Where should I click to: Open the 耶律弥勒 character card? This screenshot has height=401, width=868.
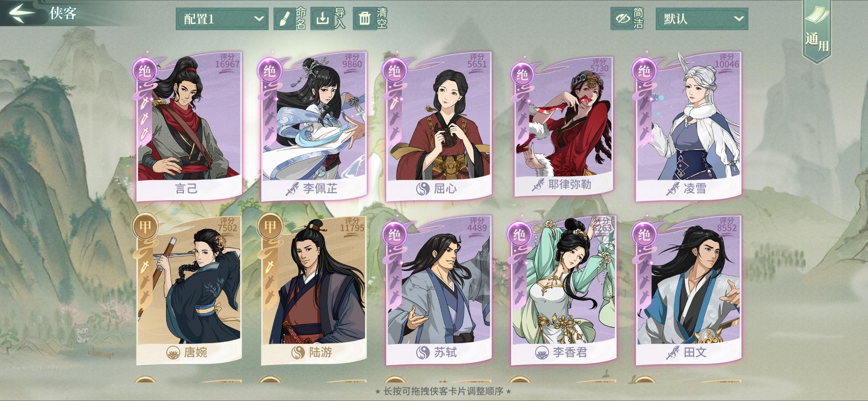(564, 126)
